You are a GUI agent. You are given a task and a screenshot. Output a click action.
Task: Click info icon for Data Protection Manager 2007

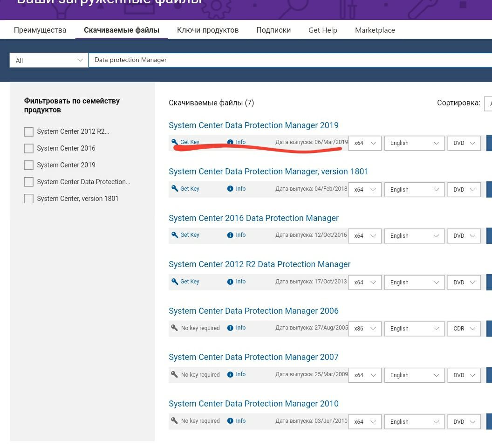[230, 374]
